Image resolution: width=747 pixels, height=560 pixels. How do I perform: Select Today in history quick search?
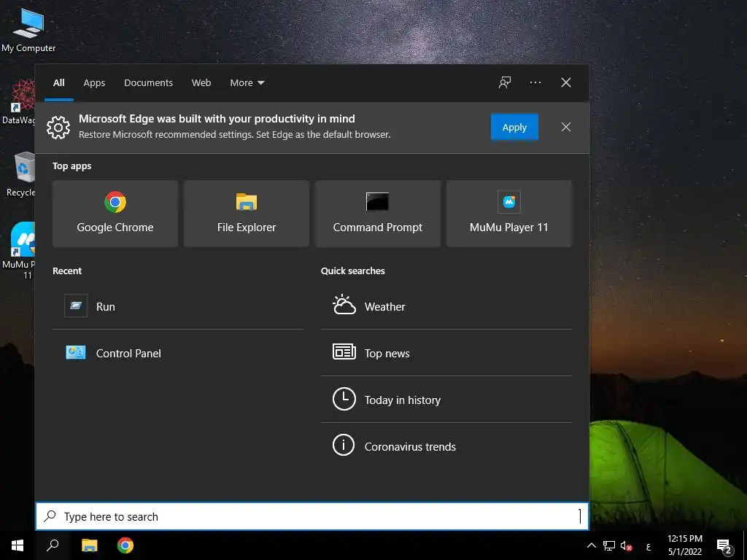tap(446, 400)
